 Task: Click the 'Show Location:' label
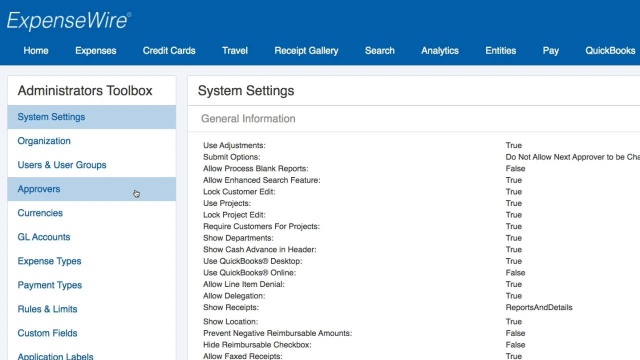tap(231, 322)
